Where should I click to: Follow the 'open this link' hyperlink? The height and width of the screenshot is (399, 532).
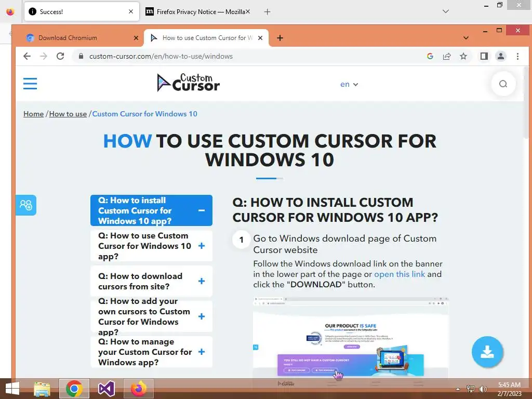tap(400, 274)
